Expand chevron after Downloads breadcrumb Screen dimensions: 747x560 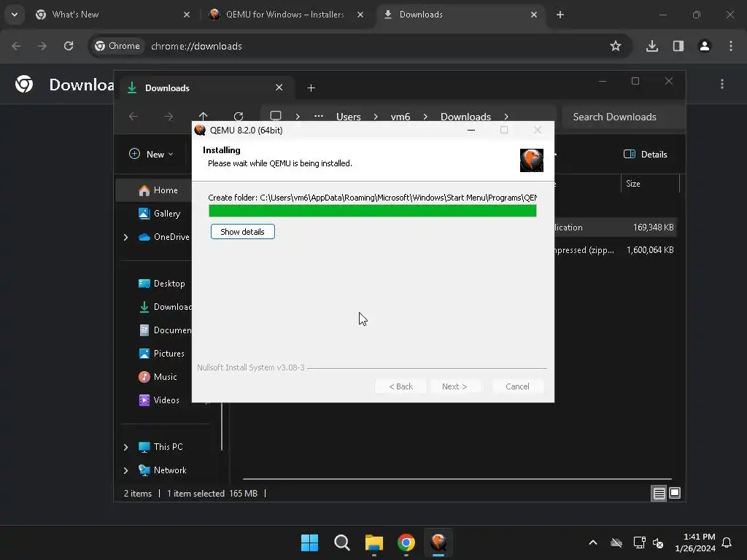[x=506, y=117]
